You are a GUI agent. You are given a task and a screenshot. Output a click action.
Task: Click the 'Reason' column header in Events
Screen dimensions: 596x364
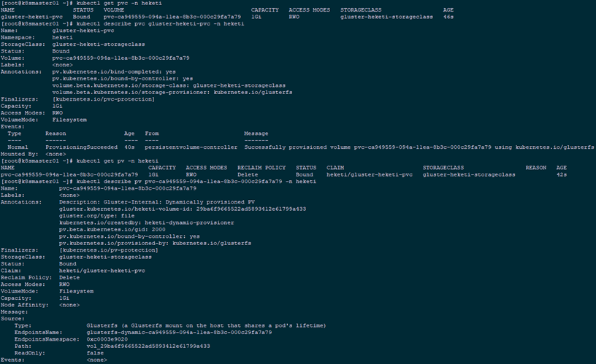(x=56, y=133)
